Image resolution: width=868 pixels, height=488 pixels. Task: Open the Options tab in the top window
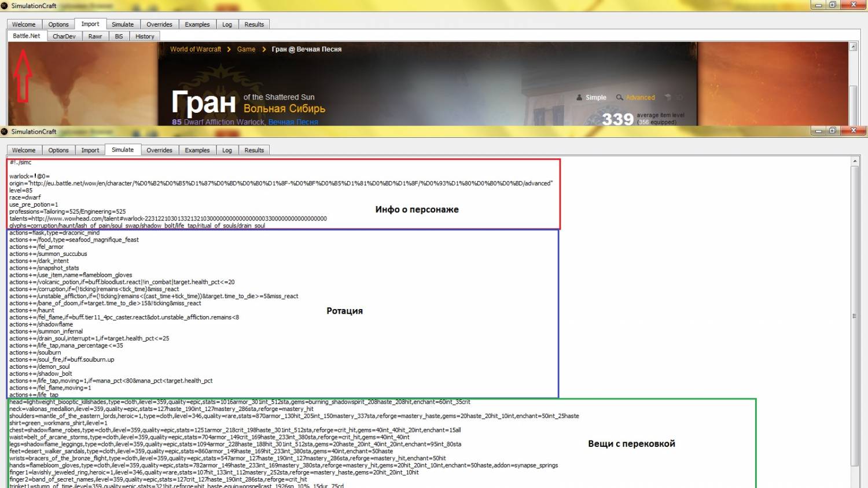coord(58,24)
